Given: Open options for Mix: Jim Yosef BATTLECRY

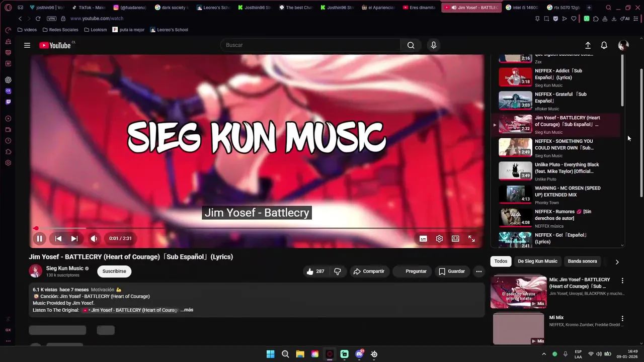Looking at the screenshot, I should (622, 281).
